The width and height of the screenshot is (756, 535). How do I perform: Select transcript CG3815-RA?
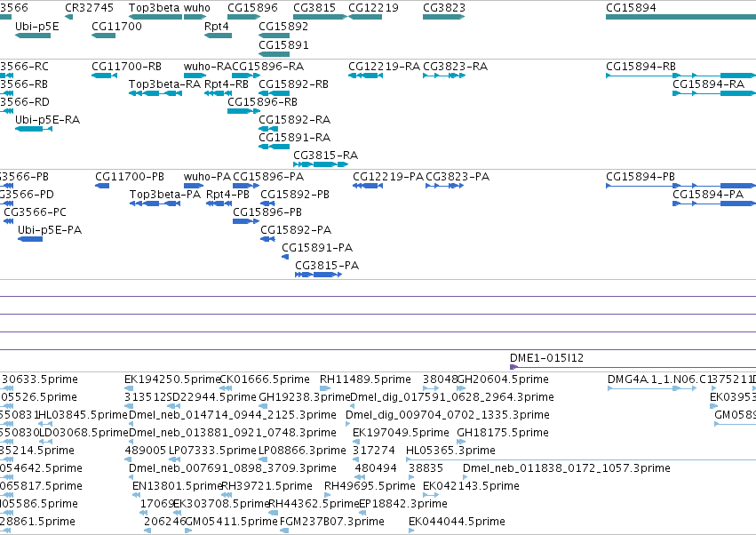coord(321,164)
